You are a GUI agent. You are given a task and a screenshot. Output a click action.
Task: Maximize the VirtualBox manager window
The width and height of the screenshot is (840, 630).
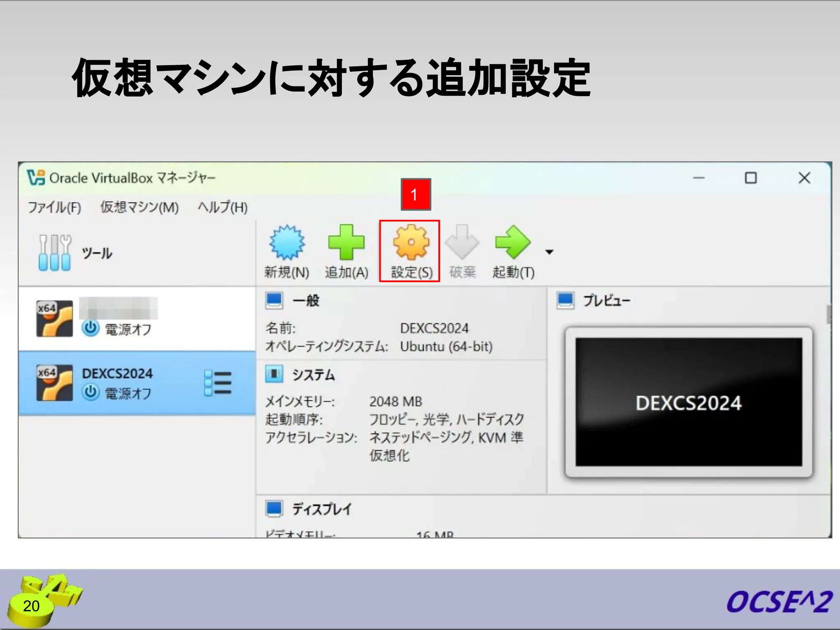(751, 178)
